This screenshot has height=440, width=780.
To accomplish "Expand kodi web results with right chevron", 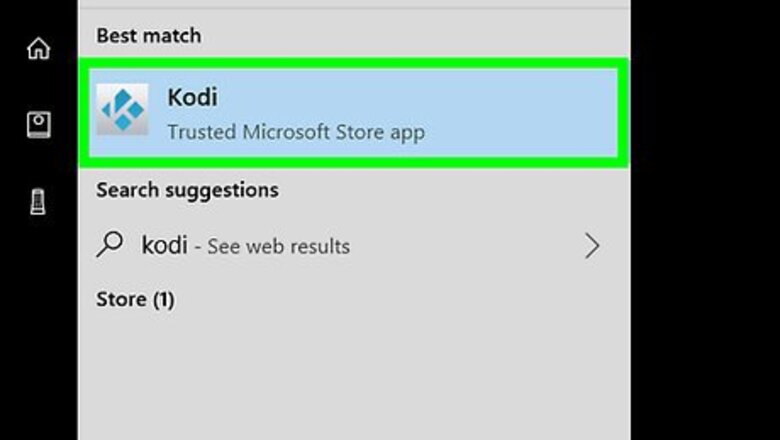I will (592, 246).
